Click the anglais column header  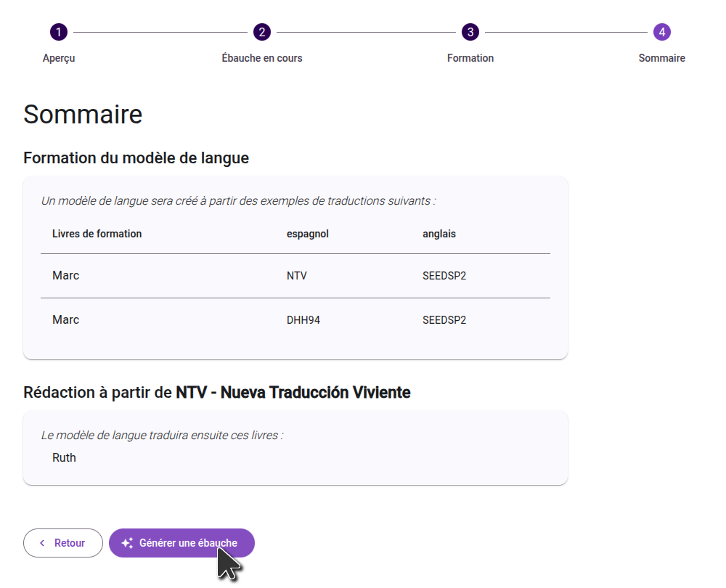pos(439,234)
